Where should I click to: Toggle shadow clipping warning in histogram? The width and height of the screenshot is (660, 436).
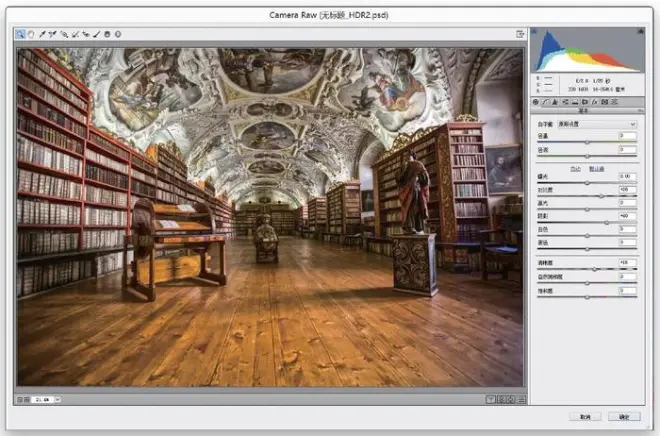[x=535, y=31]
